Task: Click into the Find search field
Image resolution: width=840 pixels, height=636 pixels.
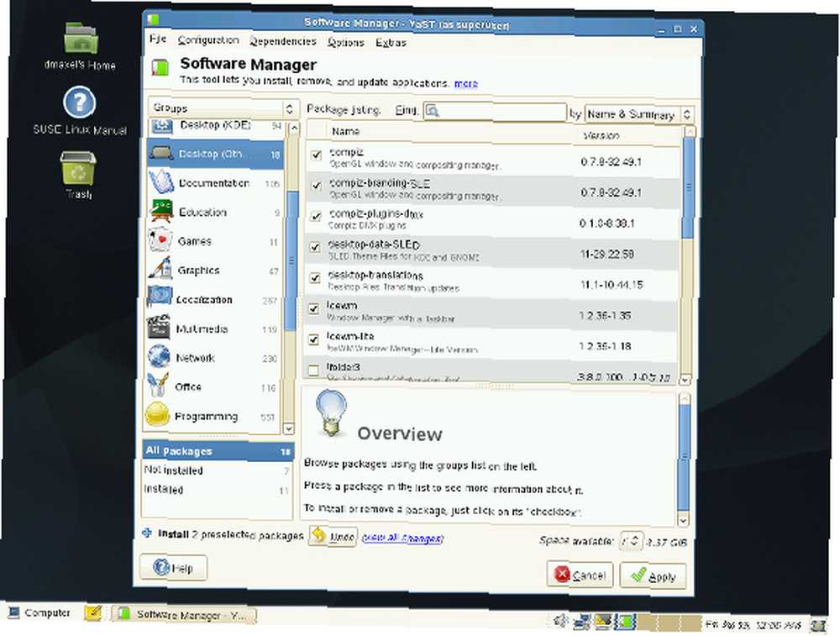Action: tap(495, 112)
